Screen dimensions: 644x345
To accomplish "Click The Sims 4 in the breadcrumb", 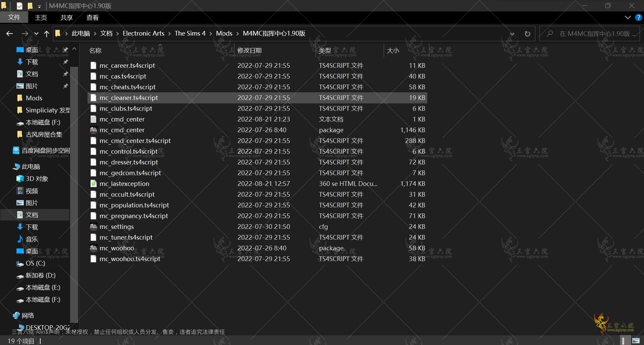I will (x=190, y=34).
